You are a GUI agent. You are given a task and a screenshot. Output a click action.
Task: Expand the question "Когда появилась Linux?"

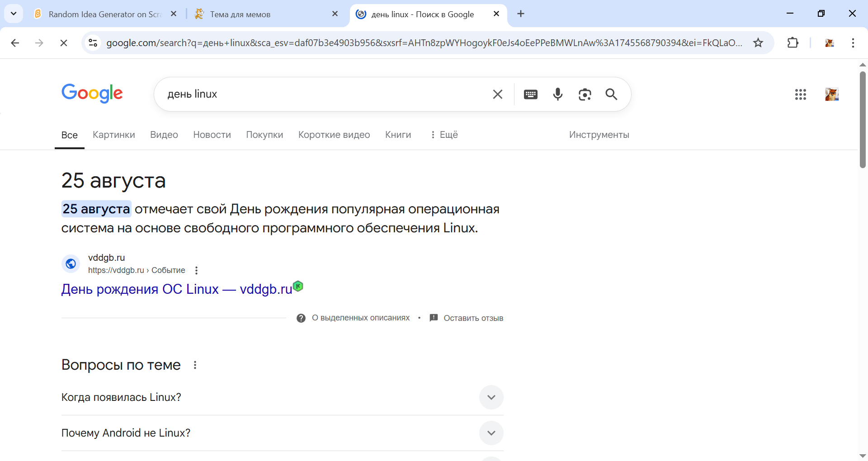click(491, 397)
